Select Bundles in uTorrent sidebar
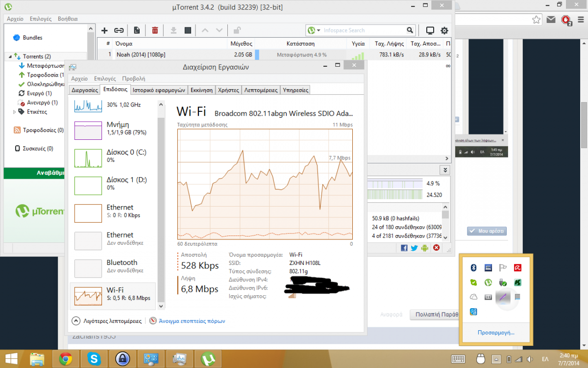The image size is (588, 368). (32, 38)
